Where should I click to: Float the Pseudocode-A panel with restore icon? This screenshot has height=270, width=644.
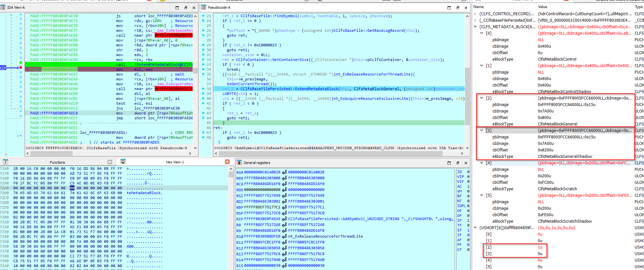(458, 7)
